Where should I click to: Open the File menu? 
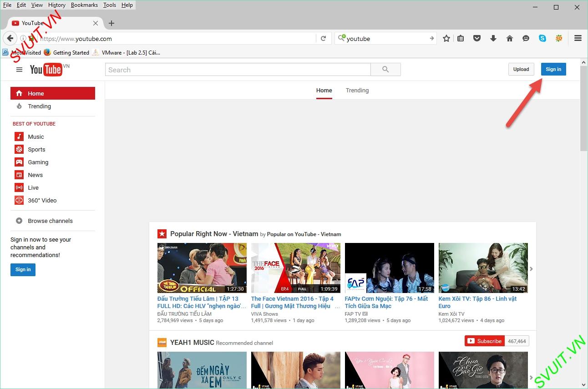pyautogui.click(x=7, y=5)
